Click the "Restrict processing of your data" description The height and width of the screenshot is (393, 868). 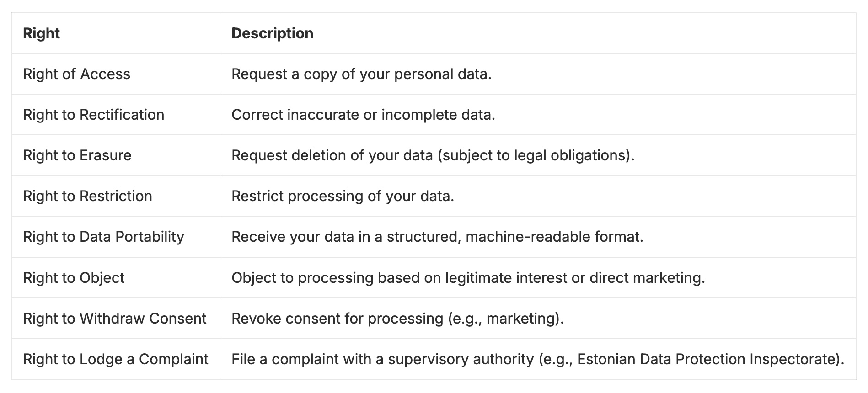[x=343, y=196]
